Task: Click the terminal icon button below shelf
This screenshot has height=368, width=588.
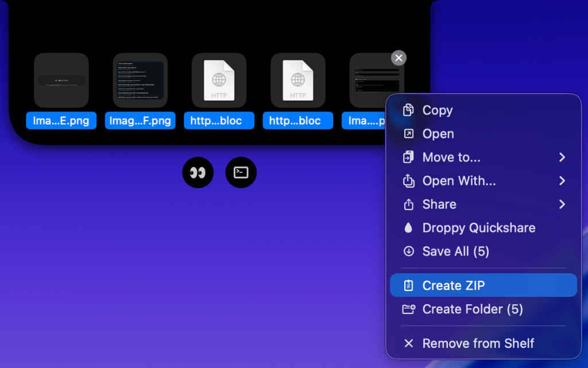Action: tap(241, 172)
